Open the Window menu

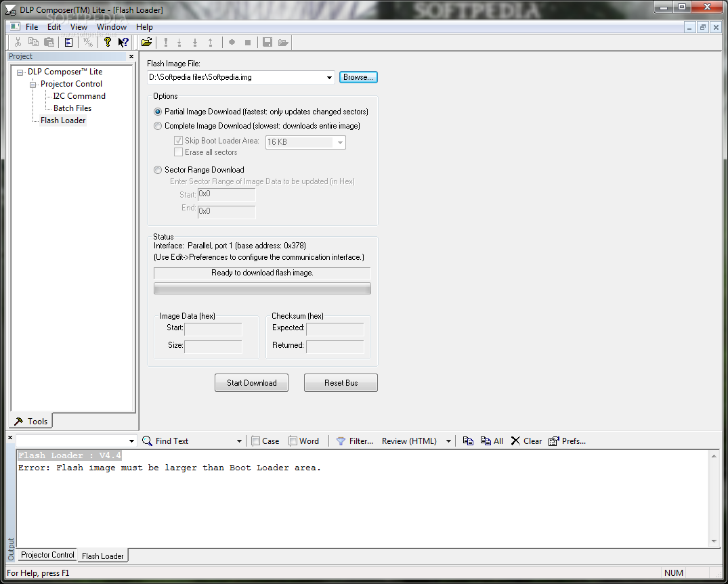tap(112, 27)
